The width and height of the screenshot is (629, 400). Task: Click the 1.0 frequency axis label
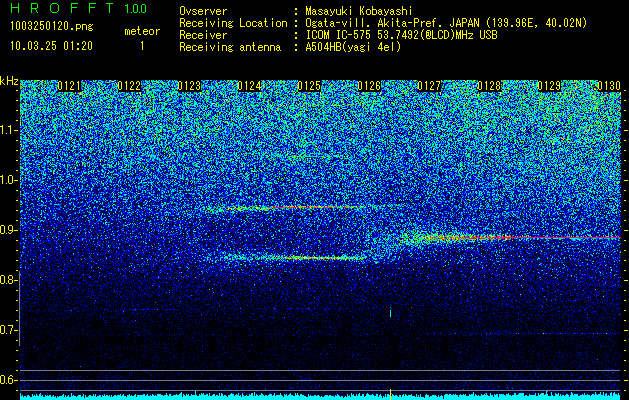[x=9, y=180]
